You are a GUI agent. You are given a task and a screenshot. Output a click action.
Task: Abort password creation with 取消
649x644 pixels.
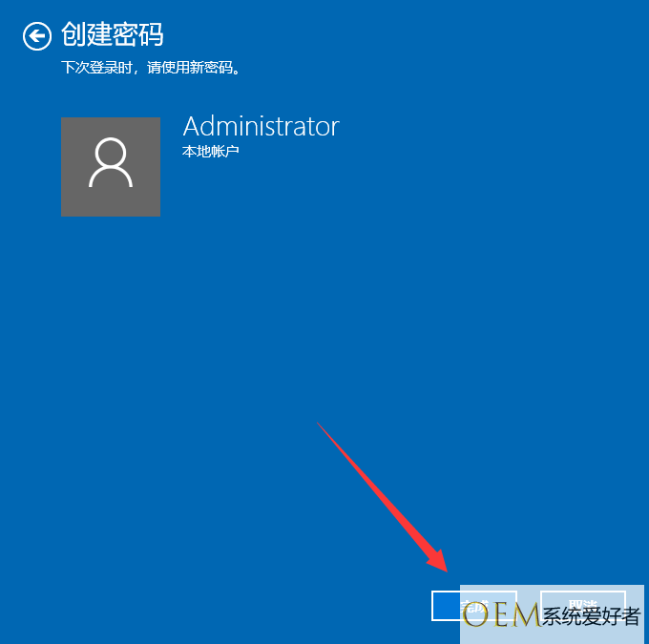(583, 606)
